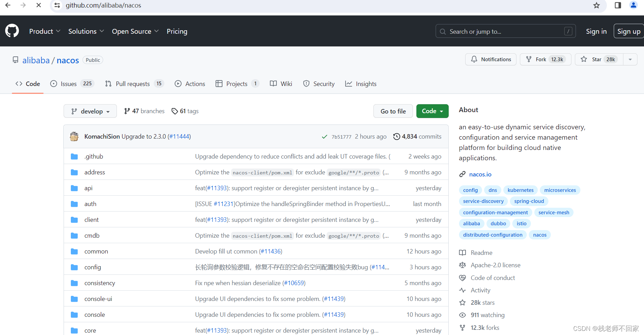
Task: Focus the Search or jump to field
Action: 505,31
